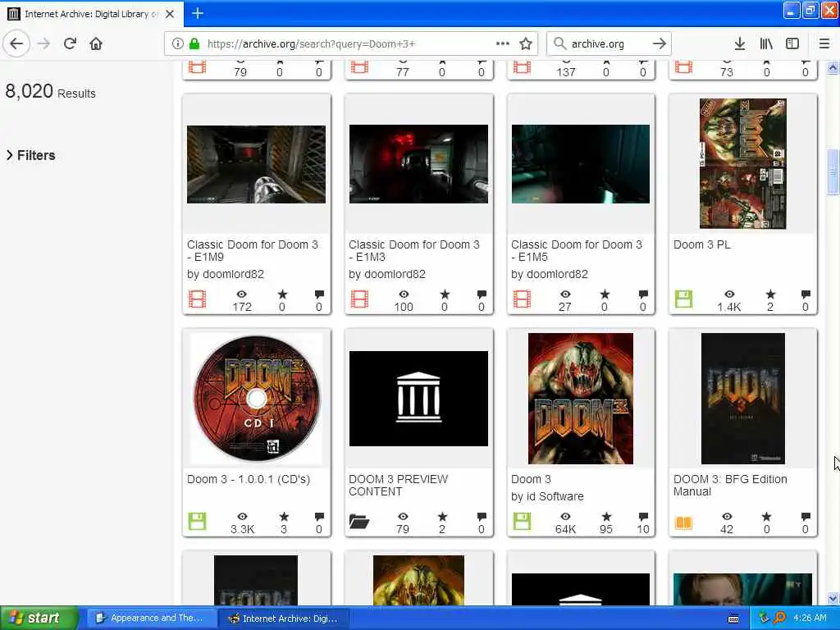Open 'DOOM 3 PREVIEW CONTENT' title link

pyautogui.click(x=398, y=486)
